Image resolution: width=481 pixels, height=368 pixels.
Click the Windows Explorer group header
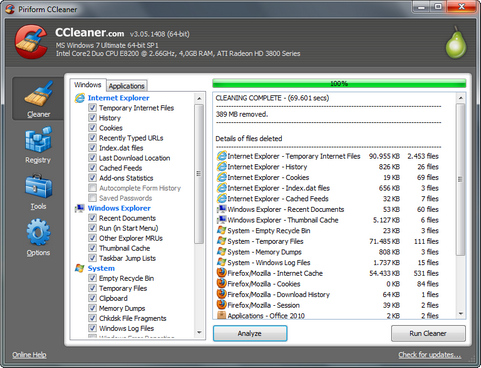click(119, 208)
